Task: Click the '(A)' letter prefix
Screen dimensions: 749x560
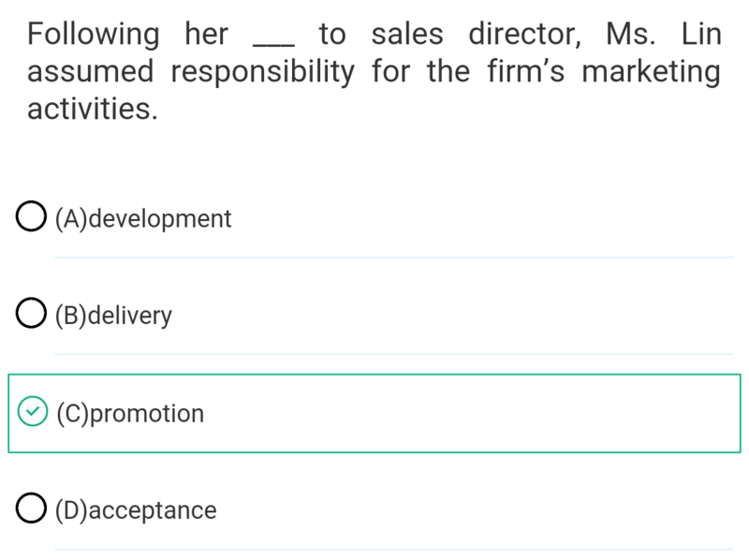Action: (72, 219)
